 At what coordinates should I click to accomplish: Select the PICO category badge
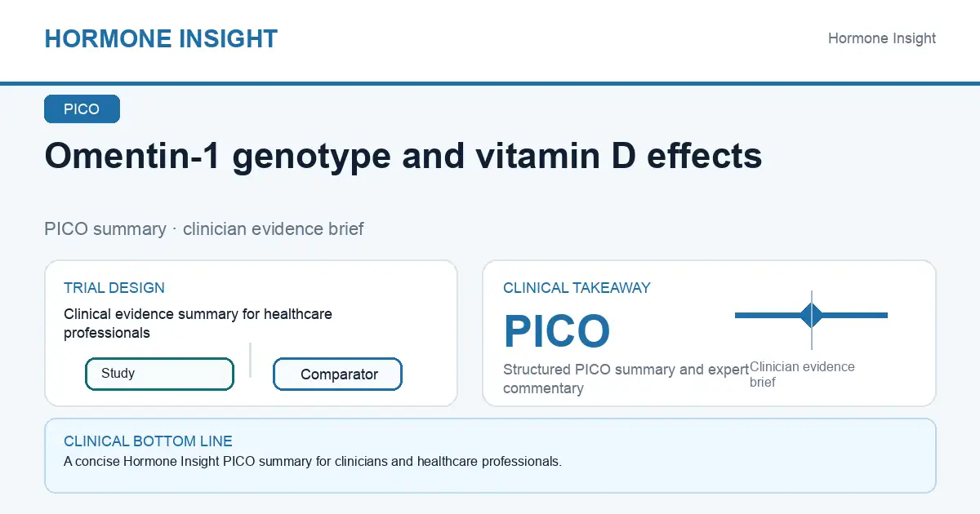click(x=82, y=109)
